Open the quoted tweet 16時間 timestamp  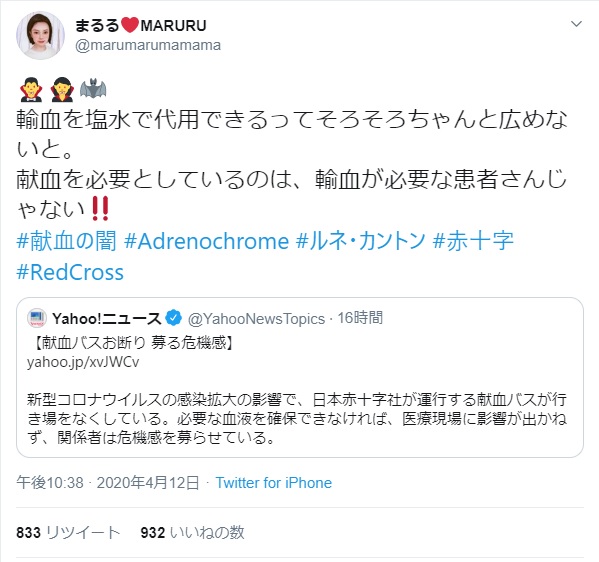tap(360, 318)
